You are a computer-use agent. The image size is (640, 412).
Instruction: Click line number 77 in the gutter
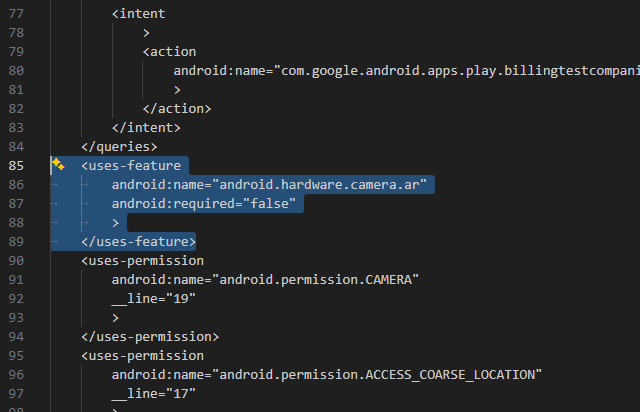(15, 15)
